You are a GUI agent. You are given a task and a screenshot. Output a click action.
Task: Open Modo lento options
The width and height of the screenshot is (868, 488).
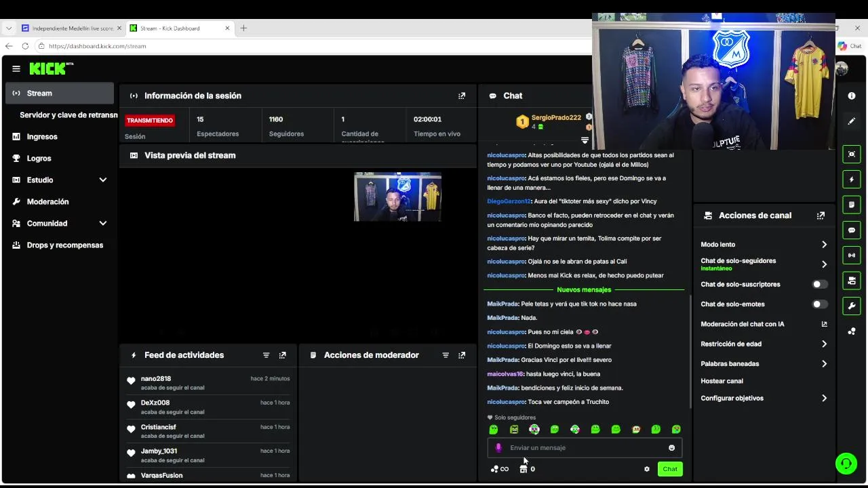pos(764,245)
